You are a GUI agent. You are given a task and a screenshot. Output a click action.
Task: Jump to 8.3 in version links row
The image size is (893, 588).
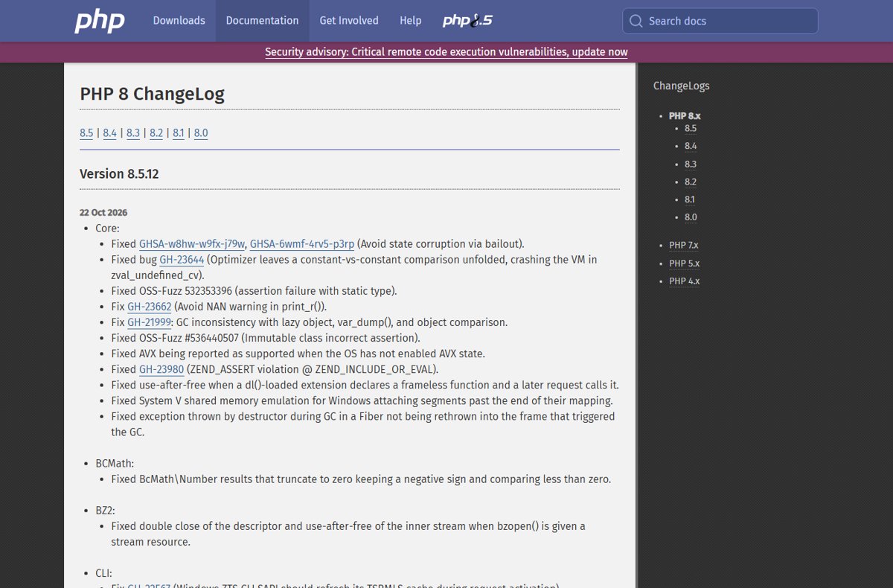133,133
